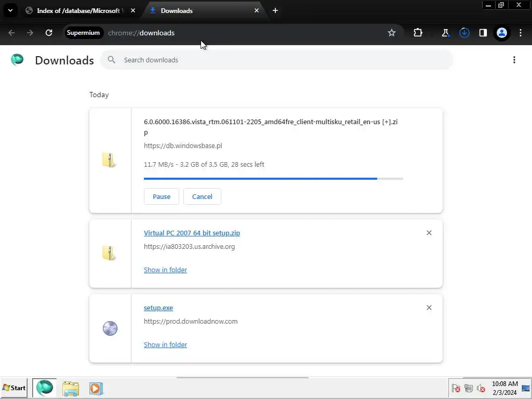Open the Windows Start menu
Screen dimensions: 532x399
click(x=14, y=388)
